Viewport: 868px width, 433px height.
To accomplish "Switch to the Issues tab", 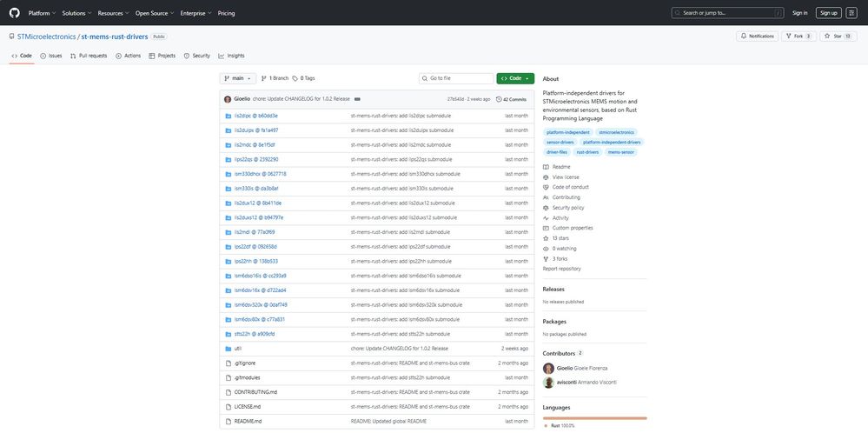I will [51, 56].
